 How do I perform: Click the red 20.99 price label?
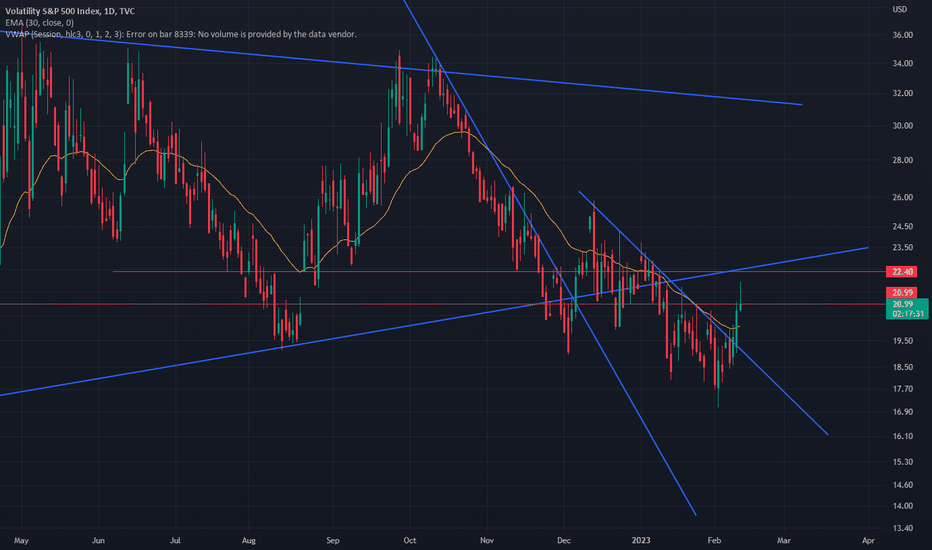click(x=902, y=293)
